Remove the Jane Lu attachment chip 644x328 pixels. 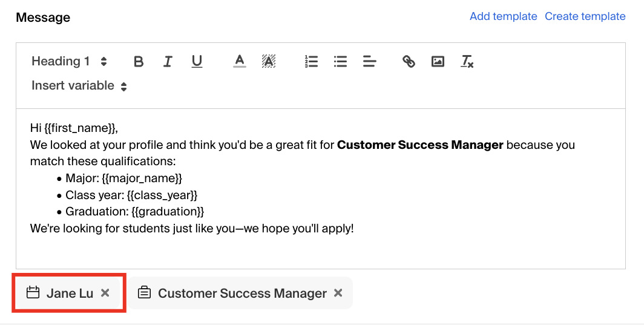tap(105, 293)
